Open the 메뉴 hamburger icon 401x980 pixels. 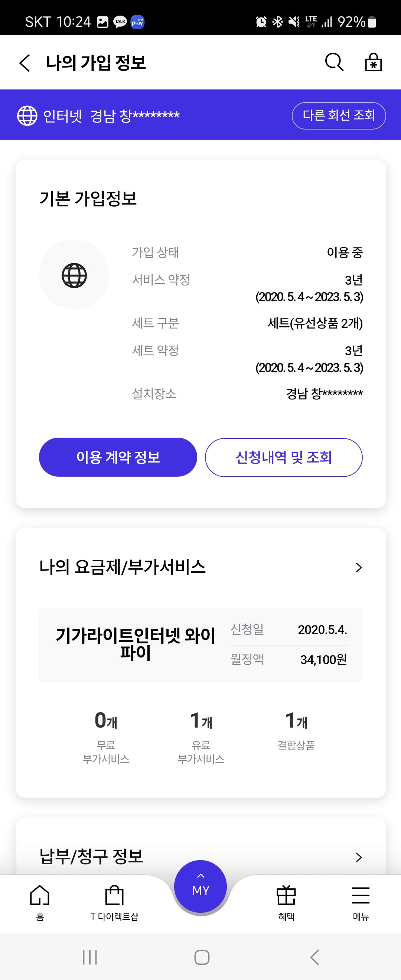pos(361,902)
